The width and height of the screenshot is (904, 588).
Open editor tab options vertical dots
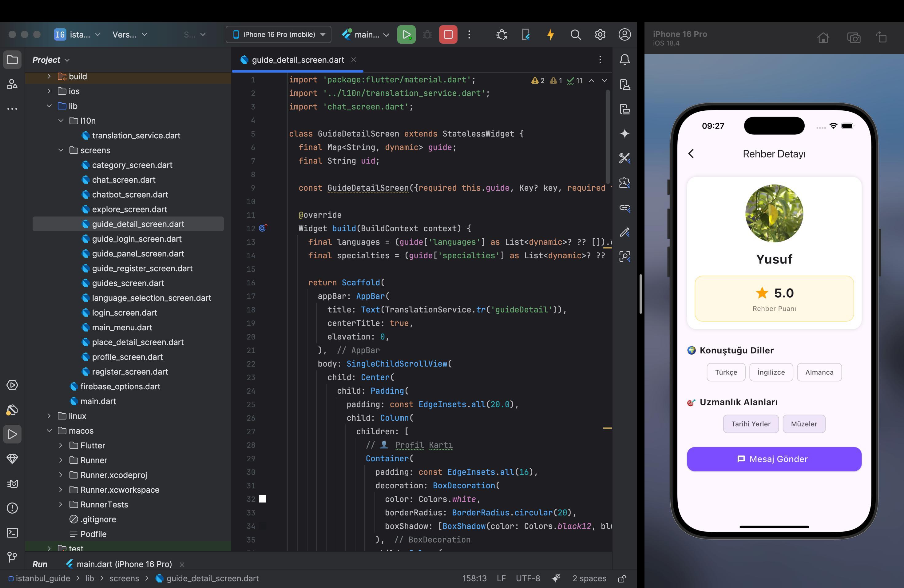coord(600,60)
